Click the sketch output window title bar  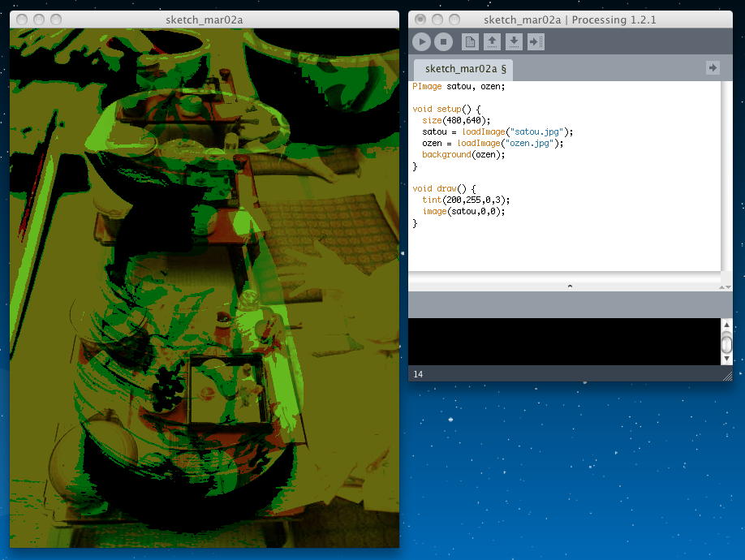tap(205, 19)
